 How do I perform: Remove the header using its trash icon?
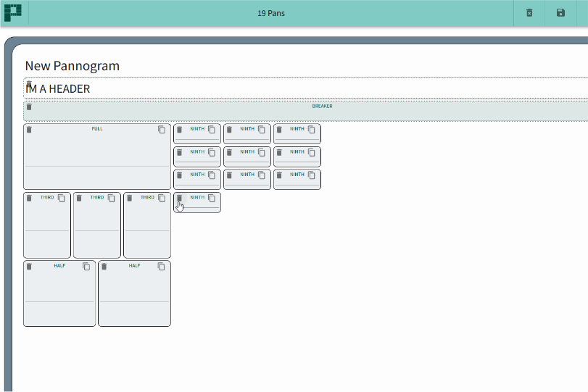coord(29,84)
